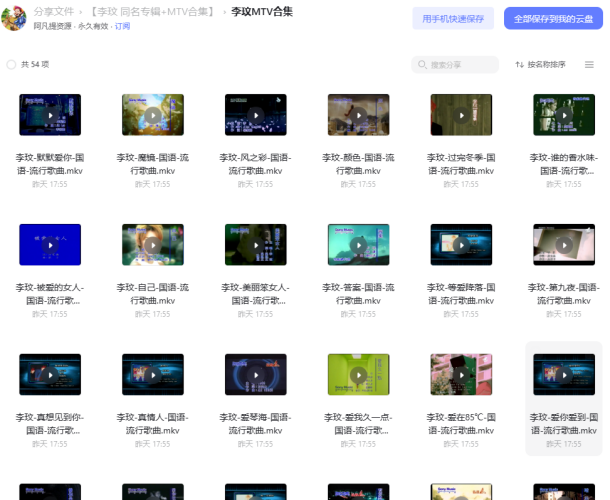Play the 李玟-过完冬季 video thumbnail
The width and height of the screenshot is (610, 500).
pyautogui.click(x=461, y=115)
